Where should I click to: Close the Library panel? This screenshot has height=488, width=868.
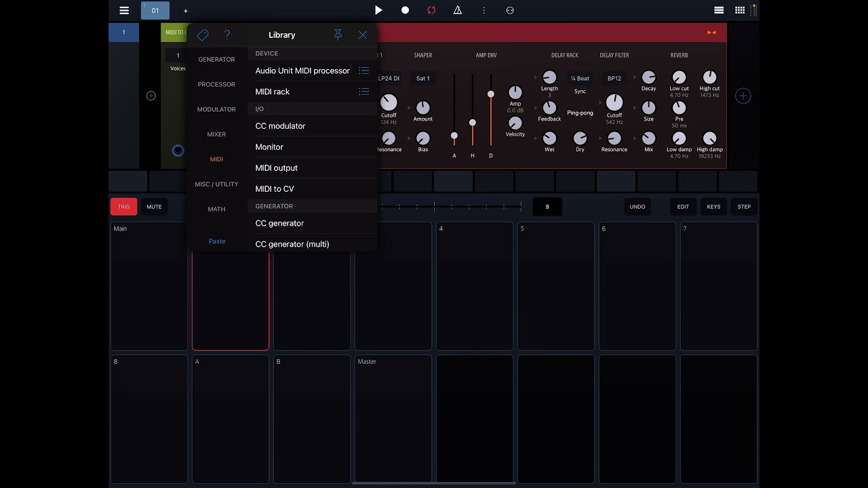[363, 35]
